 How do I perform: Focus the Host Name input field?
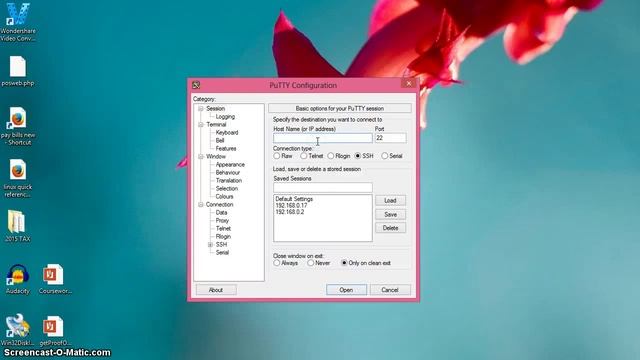pos(322,138)
